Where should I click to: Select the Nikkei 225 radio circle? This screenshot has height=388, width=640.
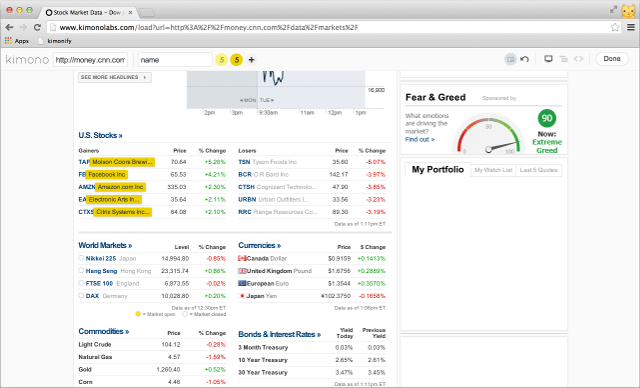pyautogui.click(x=81, y=258)
